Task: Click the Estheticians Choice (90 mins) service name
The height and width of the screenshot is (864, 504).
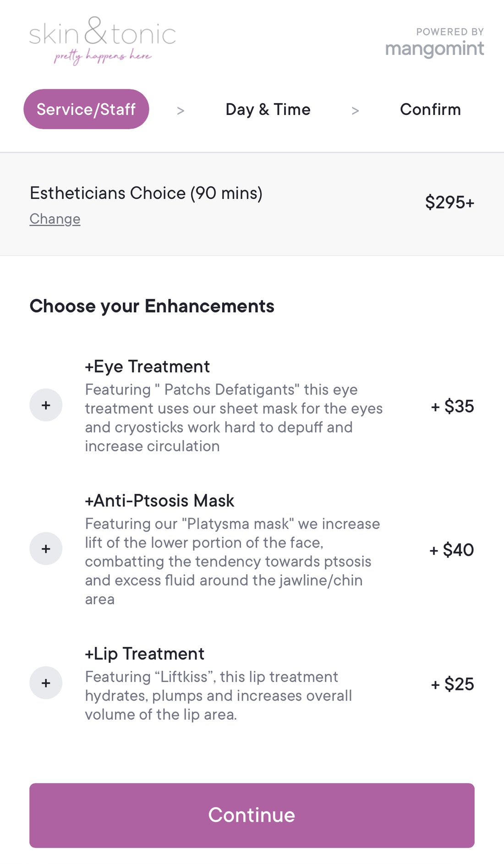Action: point(146,193)
